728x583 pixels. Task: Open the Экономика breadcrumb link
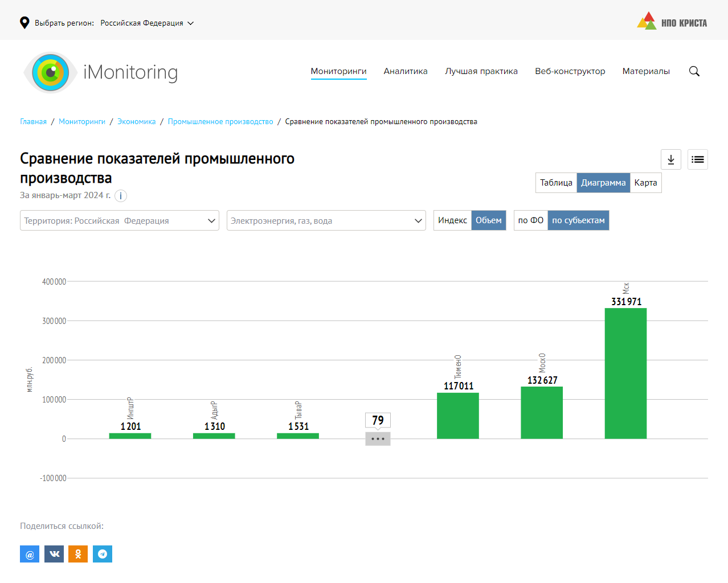(136, 122)
